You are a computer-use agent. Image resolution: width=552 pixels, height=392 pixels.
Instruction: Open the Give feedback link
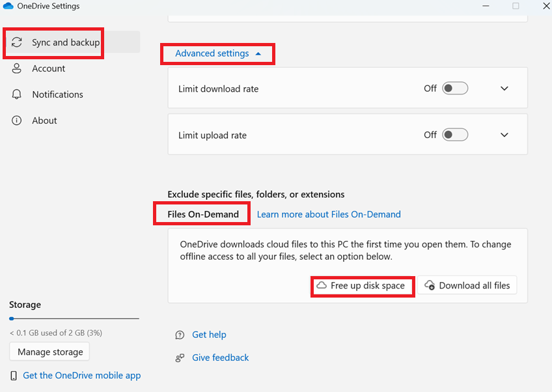pos(221,358)
